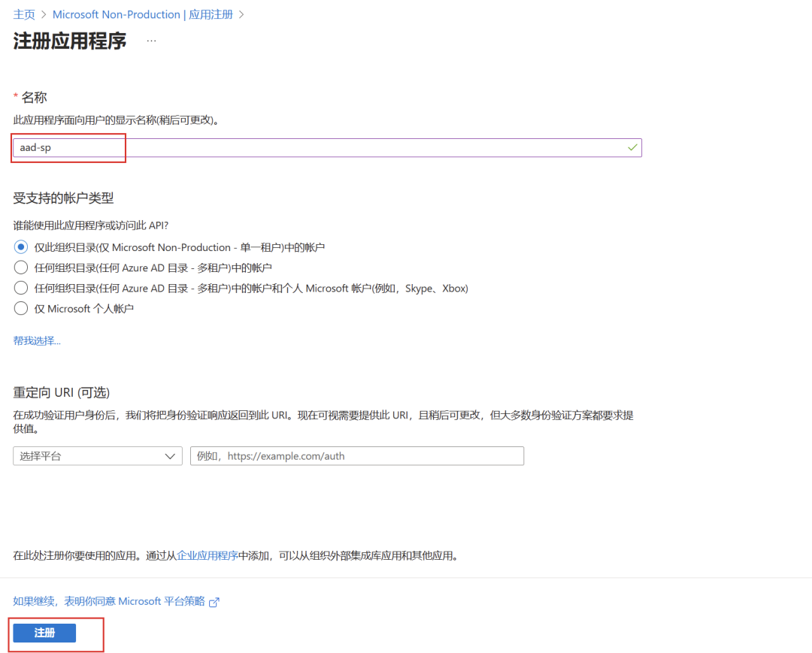Click the 重定向 URI (可选) heading
812x653 pixels.
tap(61, 393)
